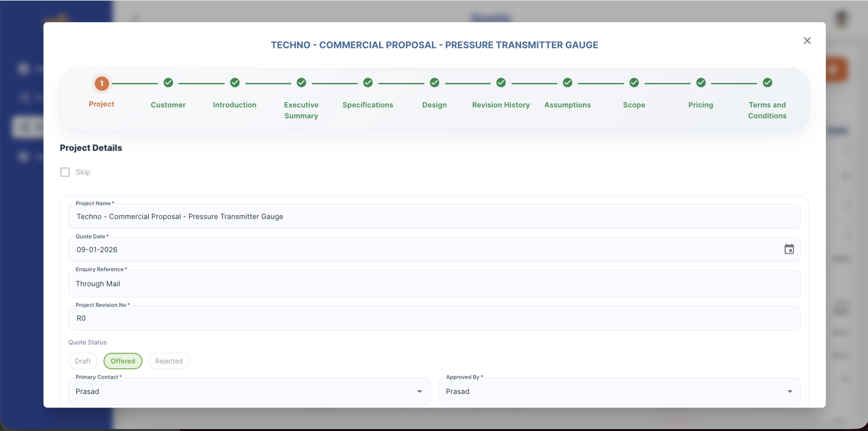Image resolution: width=868 pixels, height=431 pixels.
Task: Click the Customer step checkmark icon
Action: click(168, 83)
